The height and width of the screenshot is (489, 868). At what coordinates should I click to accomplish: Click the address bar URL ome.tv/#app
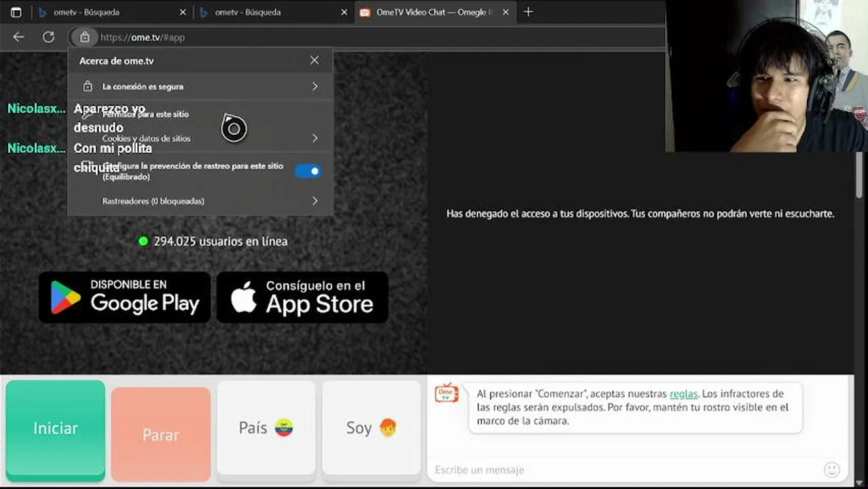coord(143,37)
